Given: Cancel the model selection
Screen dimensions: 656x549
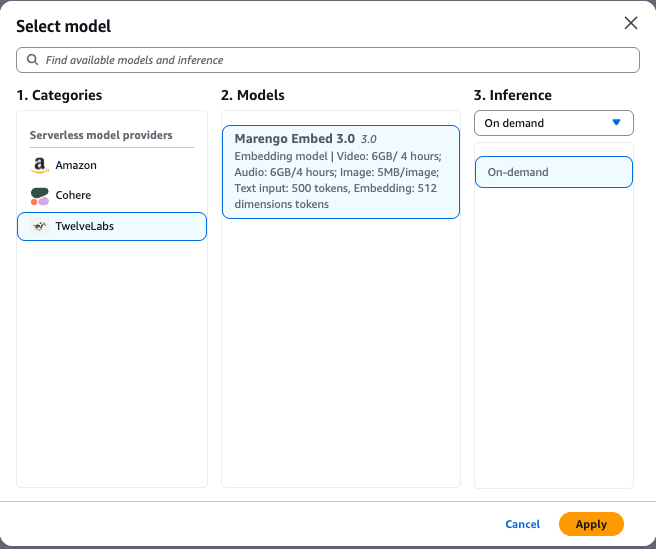Looking at the screenshot, I should (523, 524).
